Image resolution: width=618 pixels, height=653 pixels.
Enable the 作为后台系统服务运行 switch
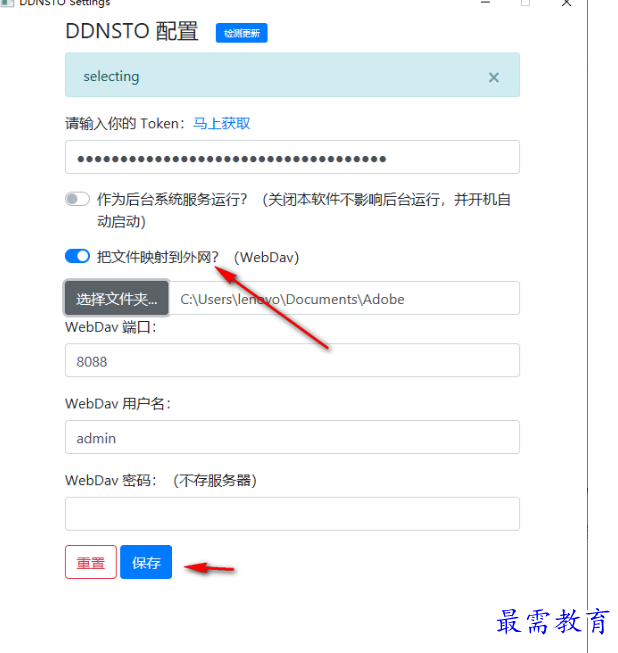coord(77,199)
